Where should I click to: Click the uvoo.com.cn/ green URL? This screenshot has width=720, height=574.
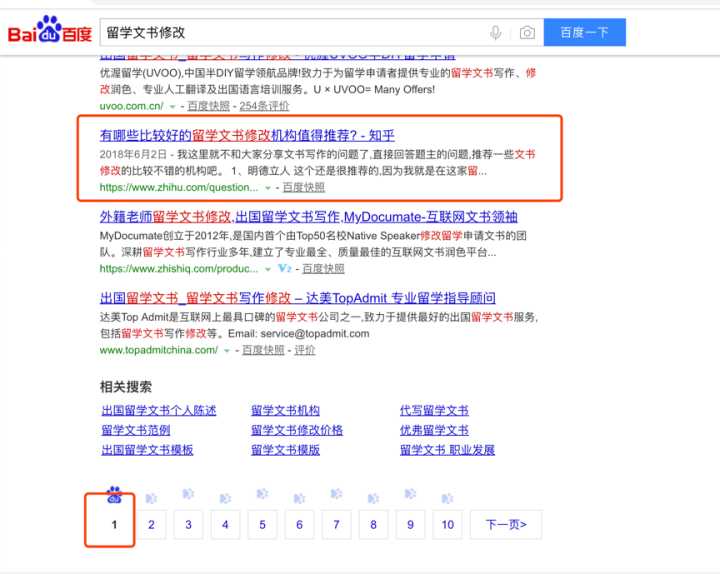pos(131,106)
